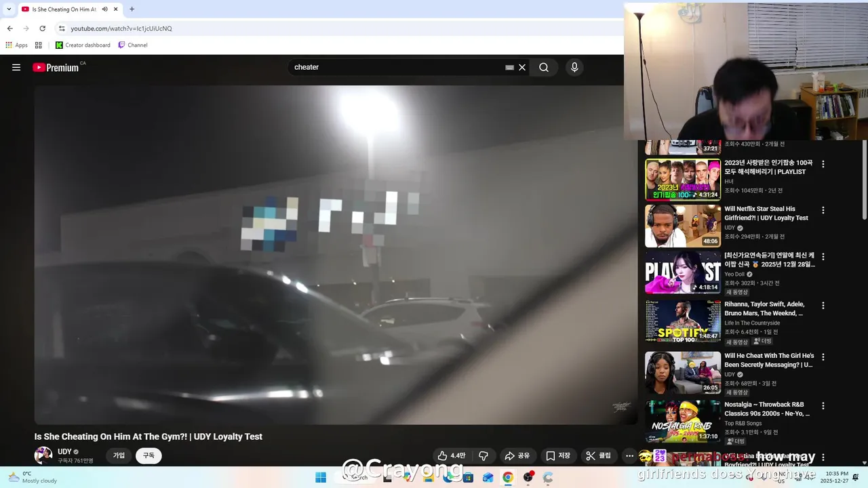Clear the search box with X
Viewport: 868px width, 488px height.
[x=522, y=67]
